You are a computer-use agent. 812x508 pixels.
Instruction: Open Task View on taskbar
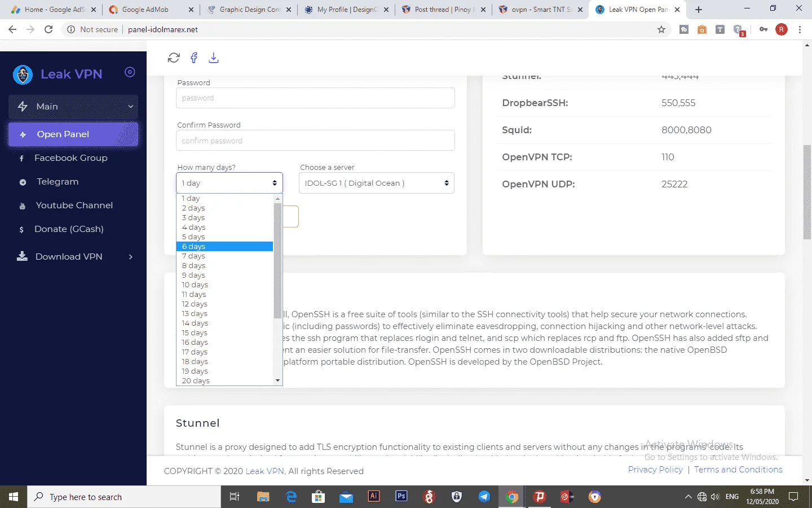[235, 497]
